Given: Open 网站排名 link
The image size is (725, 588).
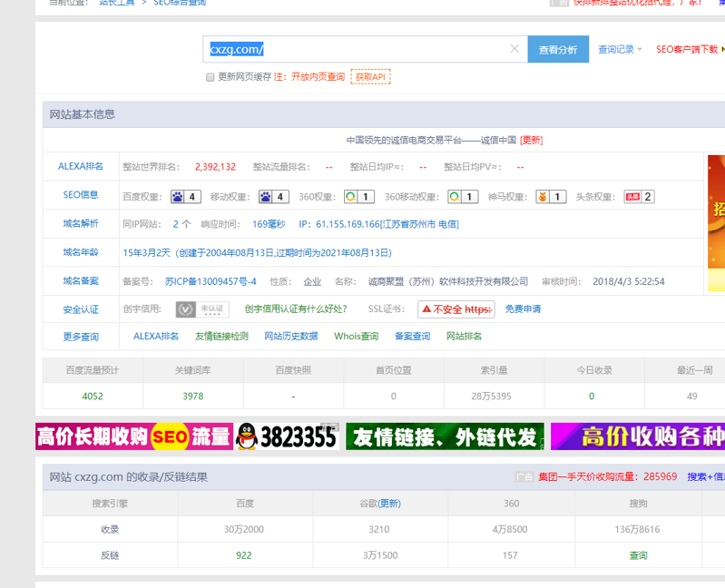Looking at the screenshot, I should point(464,337).
